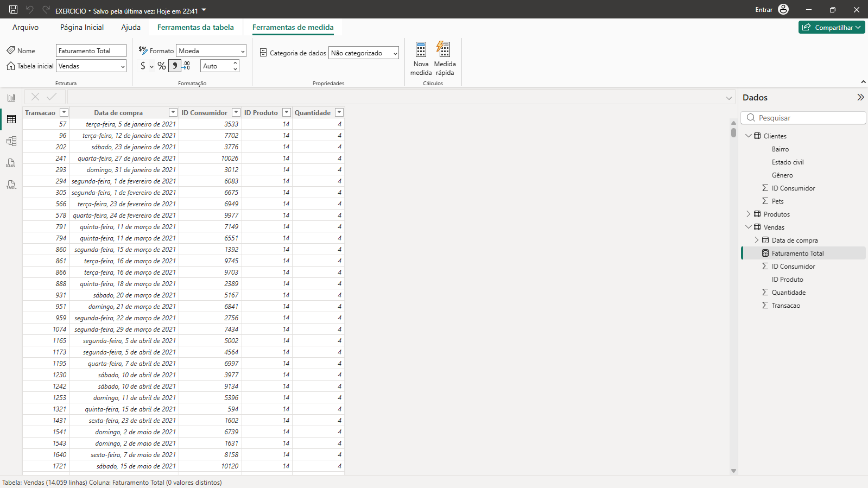Click the Compartilhar button
This screenshot has width=868, height=488.
[832, 27]
